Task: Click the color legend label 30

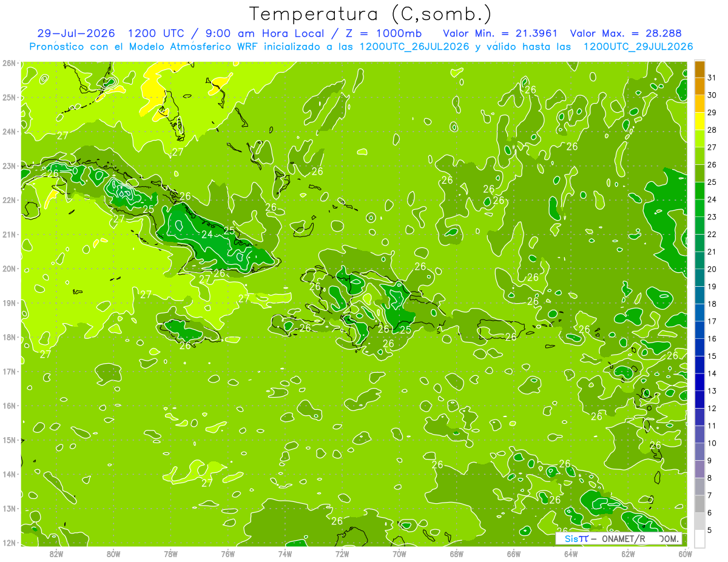Action: 712,95
